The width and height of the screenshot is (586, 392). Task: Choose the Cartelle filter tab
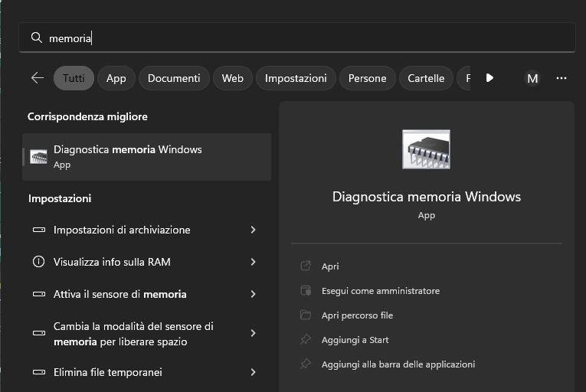point(426,78)
